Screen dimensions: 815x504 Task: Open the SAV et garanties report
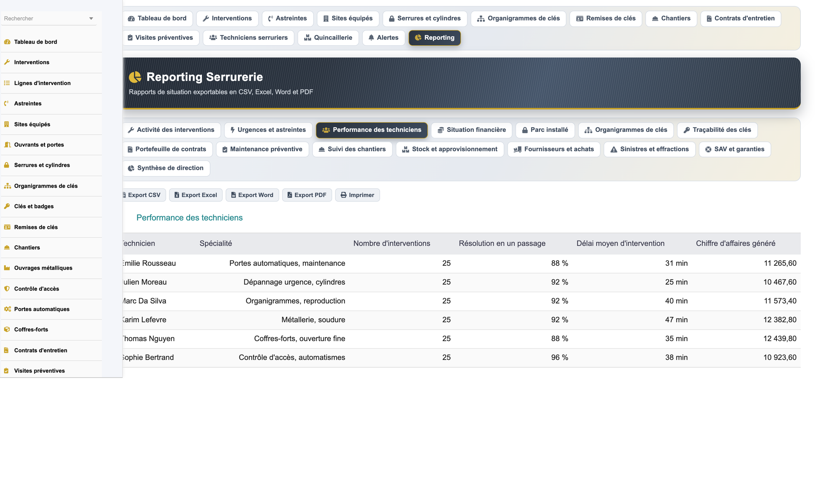click(735, 149)
